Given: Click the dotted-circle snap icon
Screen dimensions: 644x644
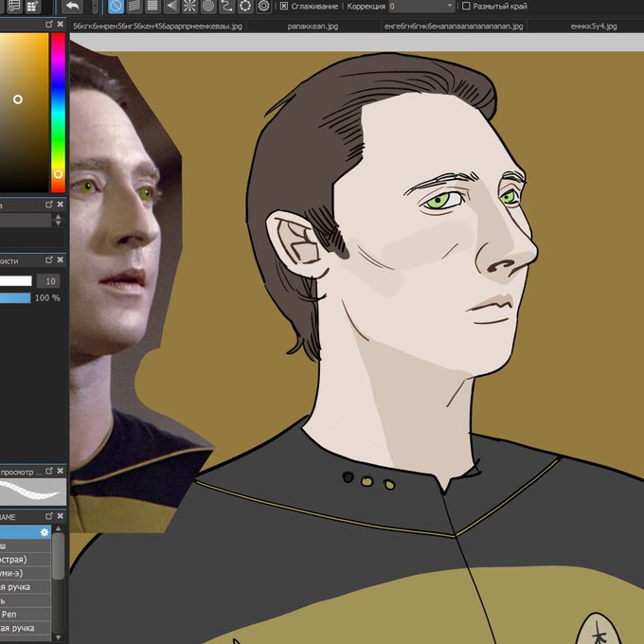Looking at the screenshot, I should tap(245, 7).
